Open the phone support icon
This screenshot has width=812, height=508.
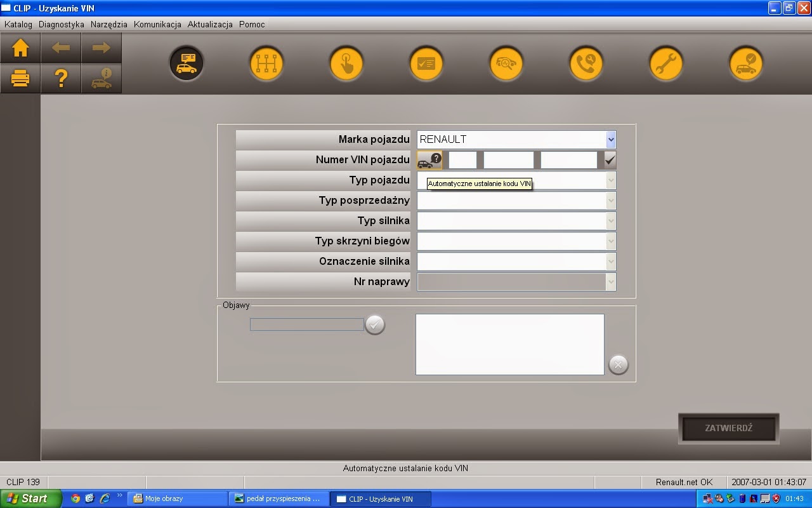click(x=586, y=63)
